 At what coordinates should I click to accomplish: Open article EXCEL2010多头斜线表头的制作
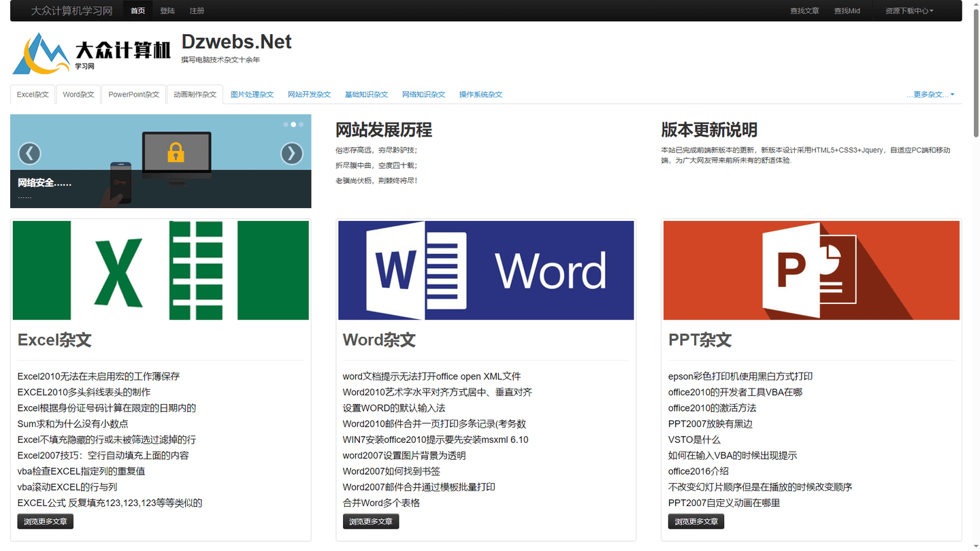point(84,392)
